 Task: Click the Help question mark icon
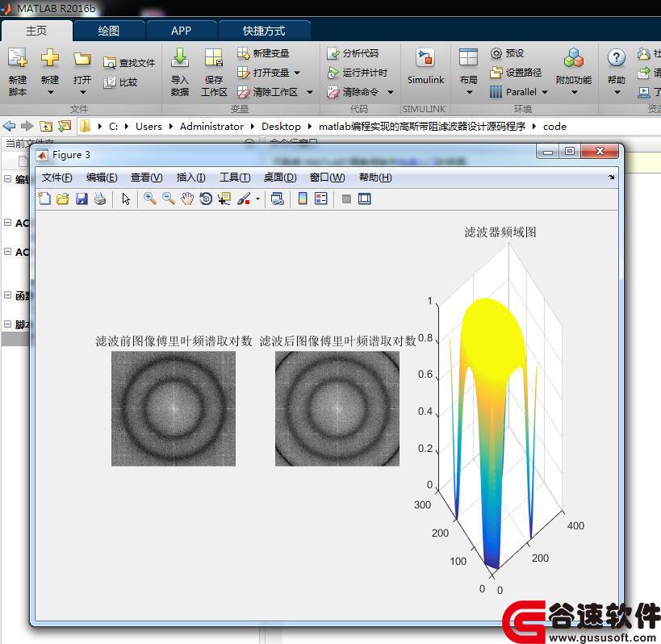[617, 58]
